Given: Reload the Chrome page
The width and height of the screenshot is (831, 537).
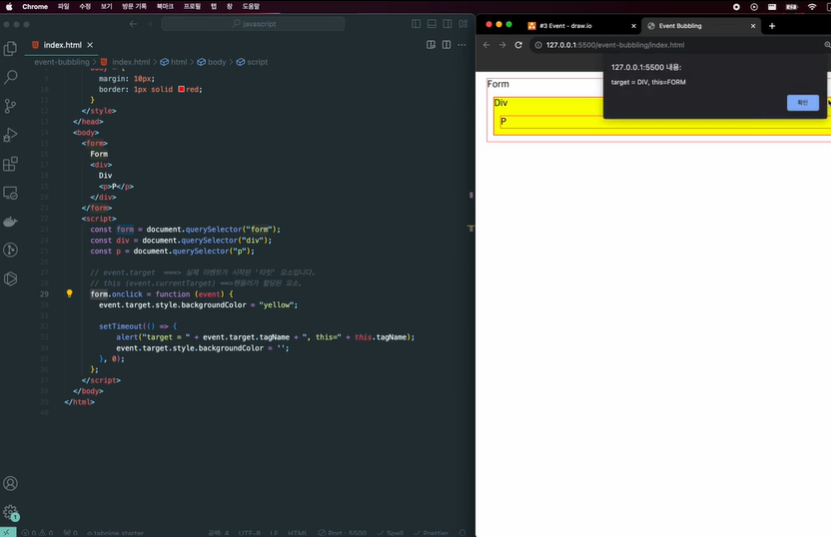Looking at the screenshot, I should [518, 45].
